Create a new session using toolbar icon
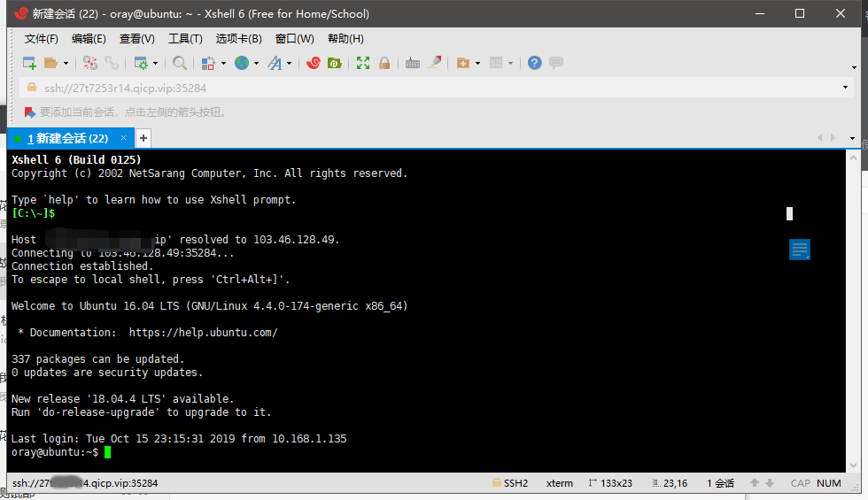 pos(29,63)
